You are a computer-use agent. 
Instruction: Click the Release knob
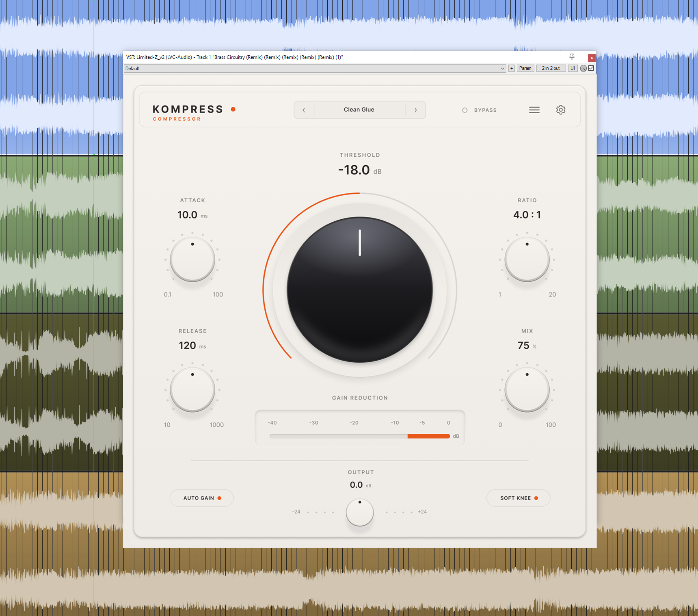coord(192,390)
